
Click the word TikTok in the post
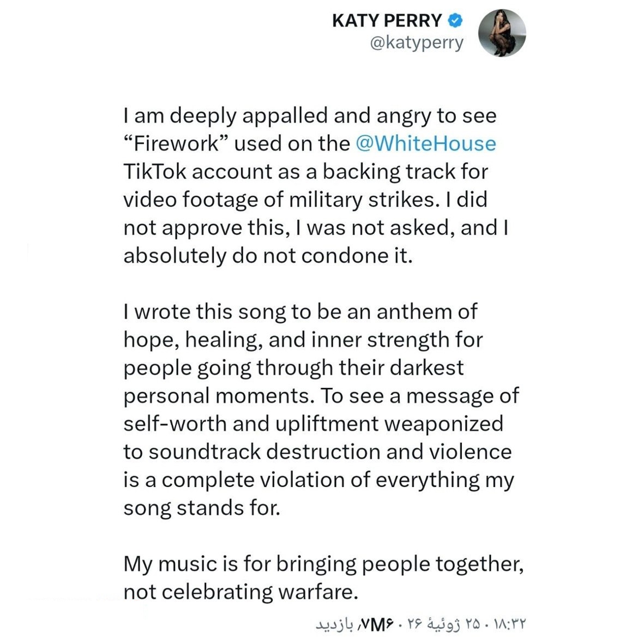pyautogui.click(x=155, y=171)
